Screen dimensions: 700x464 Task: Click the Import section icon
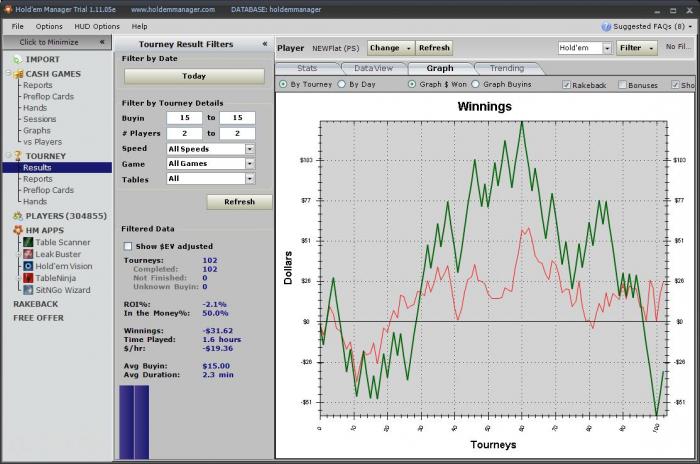coord(16,59)
